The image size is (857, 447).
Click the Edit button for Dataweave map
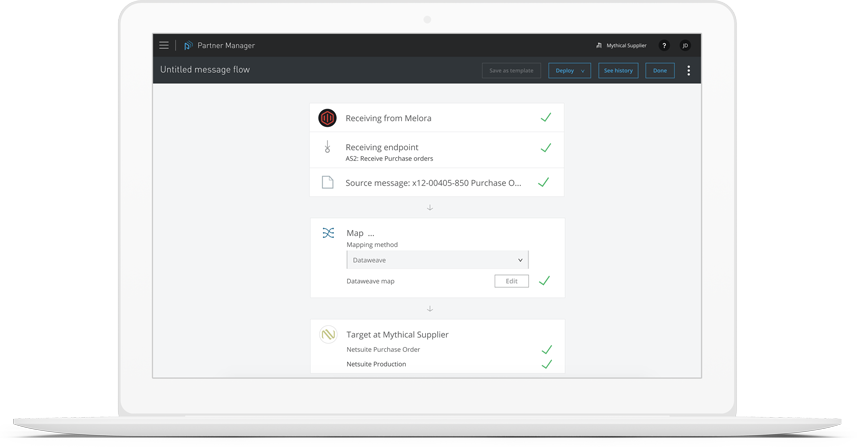pos(512,281)
